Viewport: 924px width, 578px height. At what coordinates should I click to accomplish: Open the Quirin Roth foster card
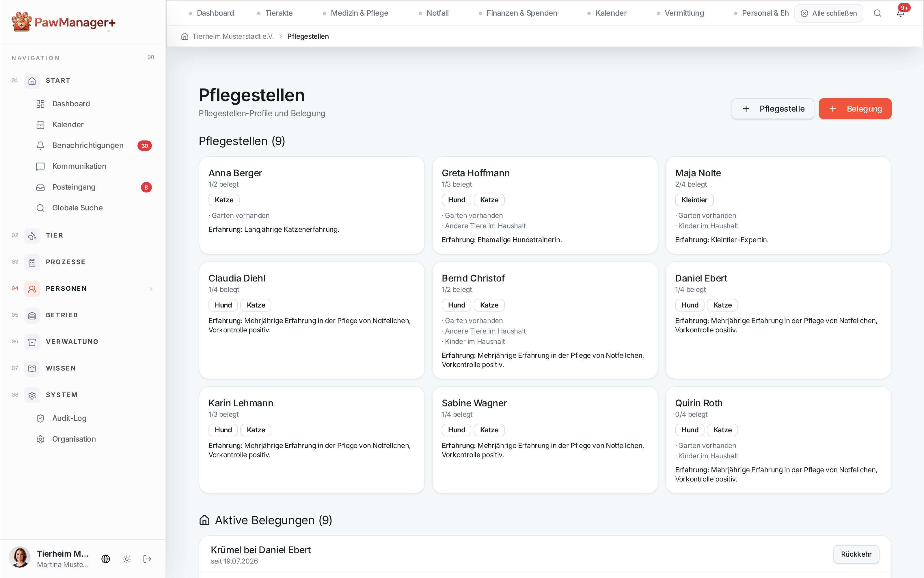[778, 440]
